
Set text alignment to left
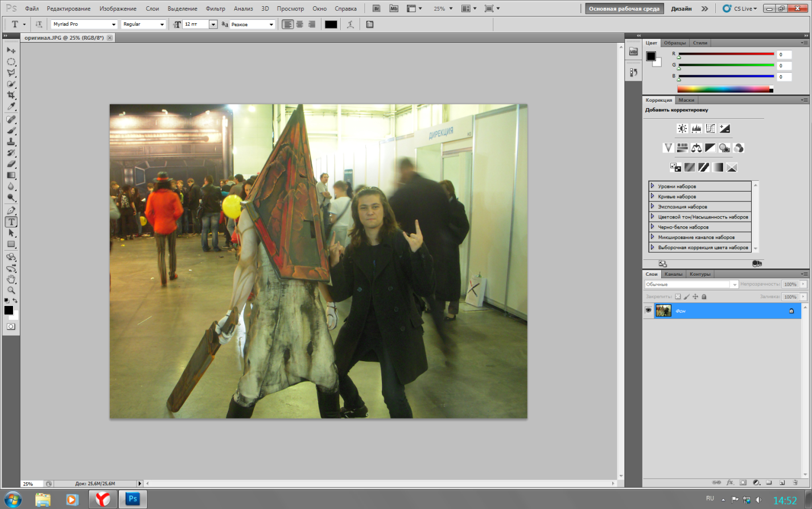[x=288, y=24]
